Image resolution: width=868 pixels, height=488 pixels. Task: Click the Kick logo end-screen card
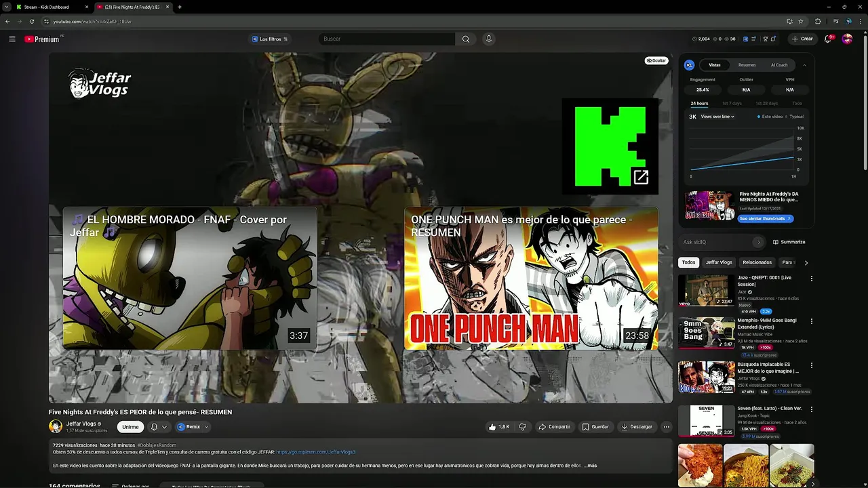click(610, 146)
